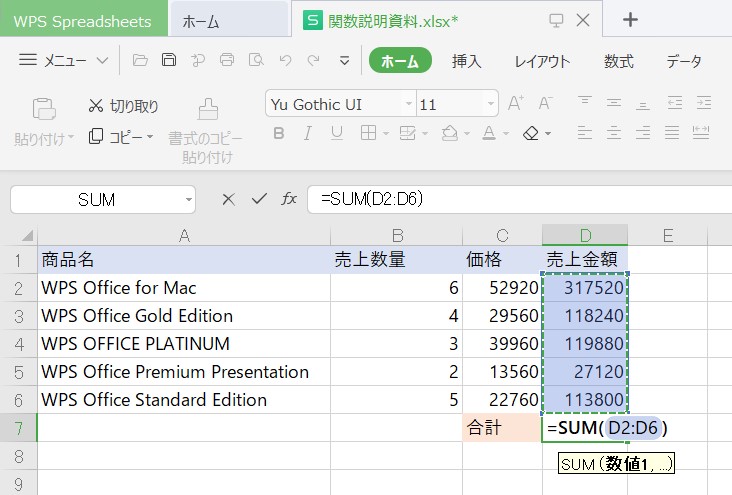The height and width of the screenshot is (495, 732).
Task: Open the Paste (貼り付け) dropdown arrow
Action: tap(71, 137)
